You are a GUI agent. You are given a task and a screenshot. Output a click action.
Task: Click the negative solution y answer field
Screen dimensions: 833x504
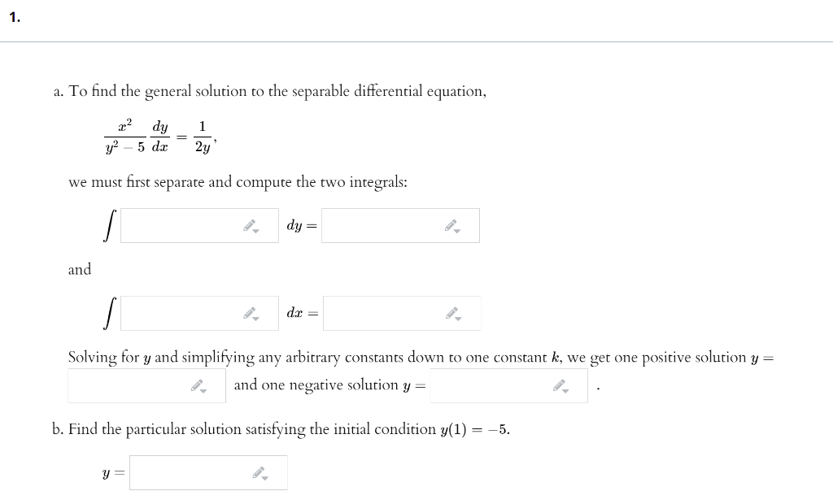(488, 385)
